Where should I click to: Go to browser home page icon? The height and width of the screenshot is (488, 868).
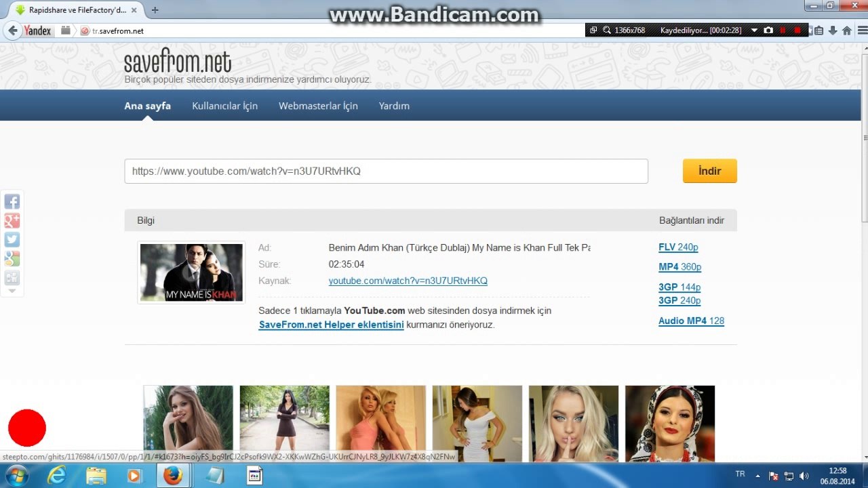pyautogui.click(x=847, y=30)
